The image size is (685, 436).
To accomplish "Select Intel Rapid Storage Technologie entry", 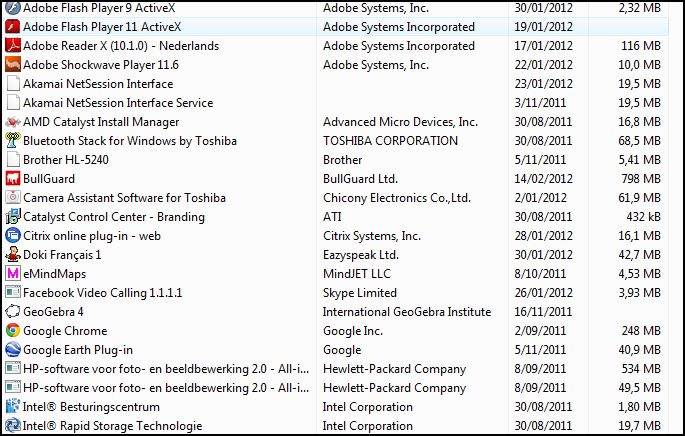I will (x=112, y=426).
